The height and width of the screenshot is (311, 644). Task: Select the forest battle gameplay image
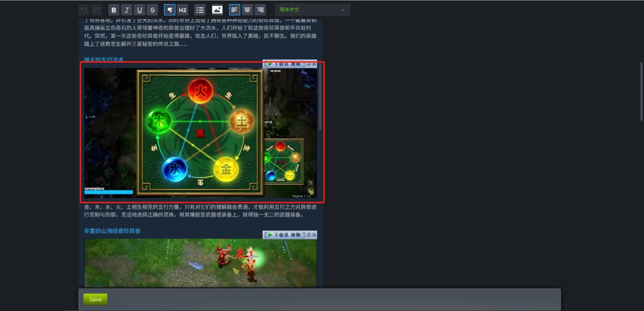click(x=200, y=263)
